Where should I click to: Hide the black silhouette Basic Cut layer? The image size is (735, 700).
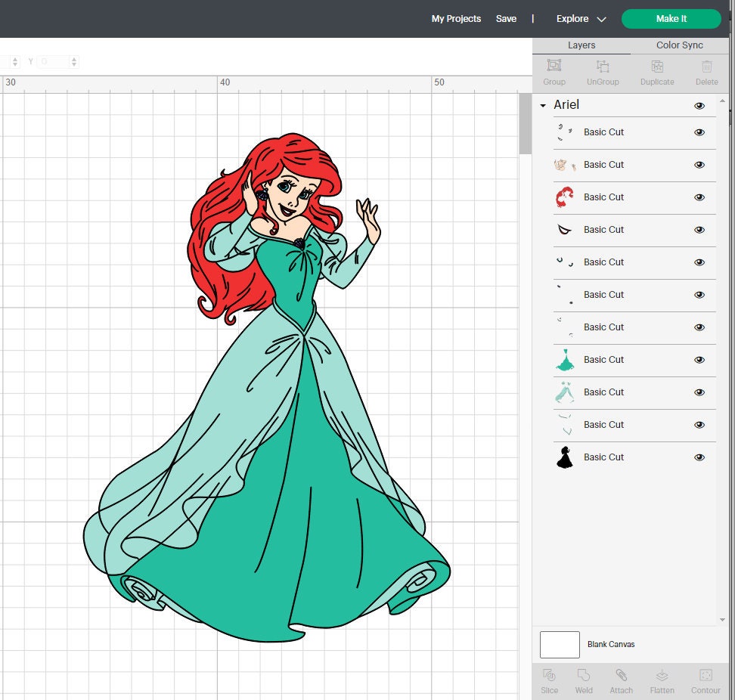[x=699, y=457]
